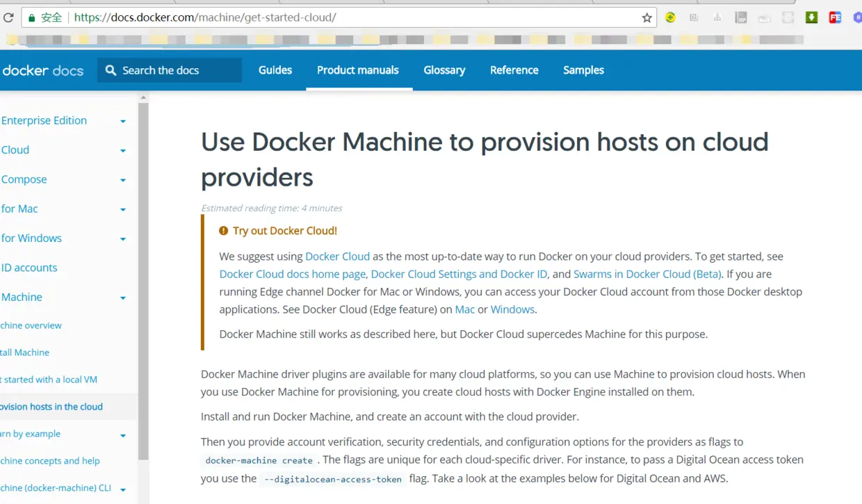Open Swarms in Docker Cloud (Beta) link
Screen dimensions: 862x504
[647, 274]
